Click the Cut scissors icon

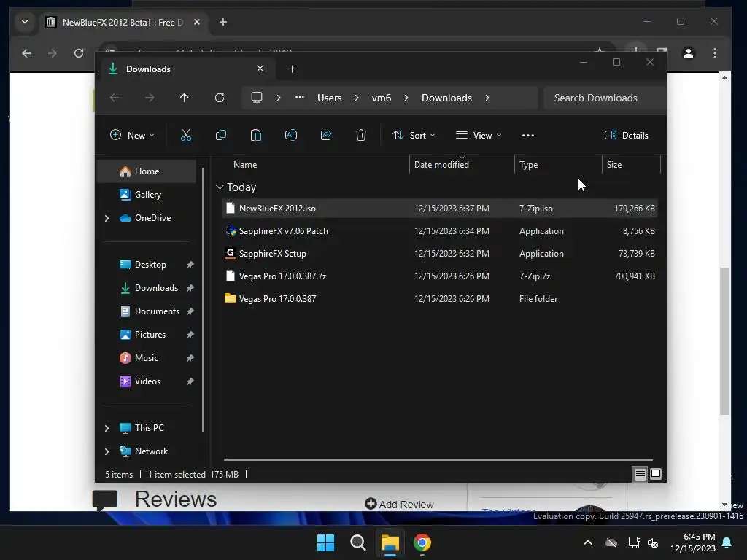pyautogui.click(x=186, y=135)
